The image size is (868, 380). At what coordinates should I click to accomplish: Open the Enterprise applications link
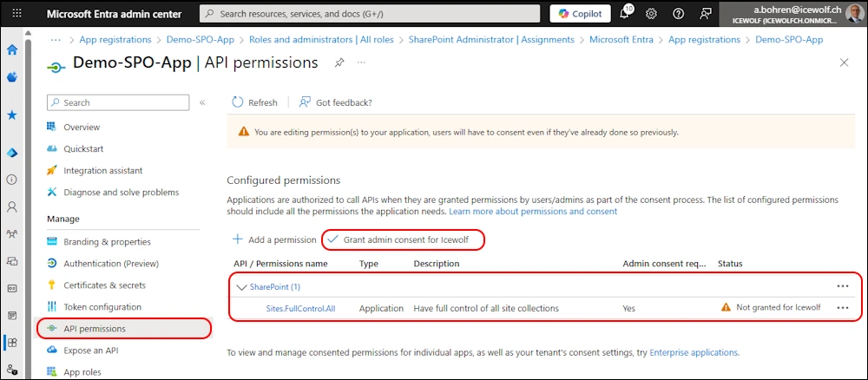[694, 353]
